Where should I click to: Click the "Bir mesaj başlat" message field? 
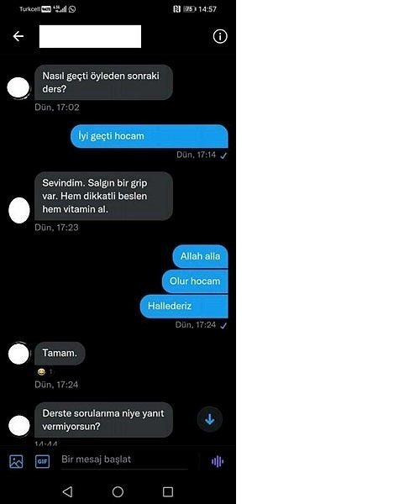[124, 460]
